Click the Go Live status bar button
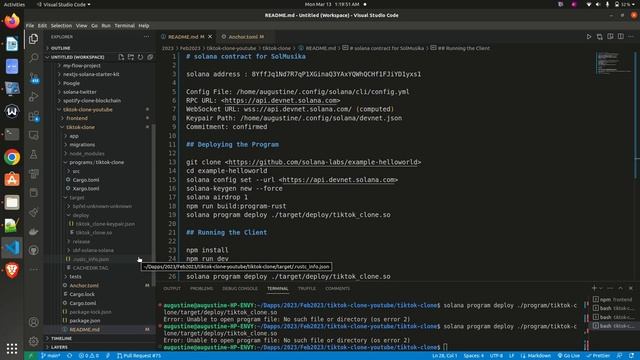Image resolution: width=640 pixels, height=360 pixels. tap(569, 356)
